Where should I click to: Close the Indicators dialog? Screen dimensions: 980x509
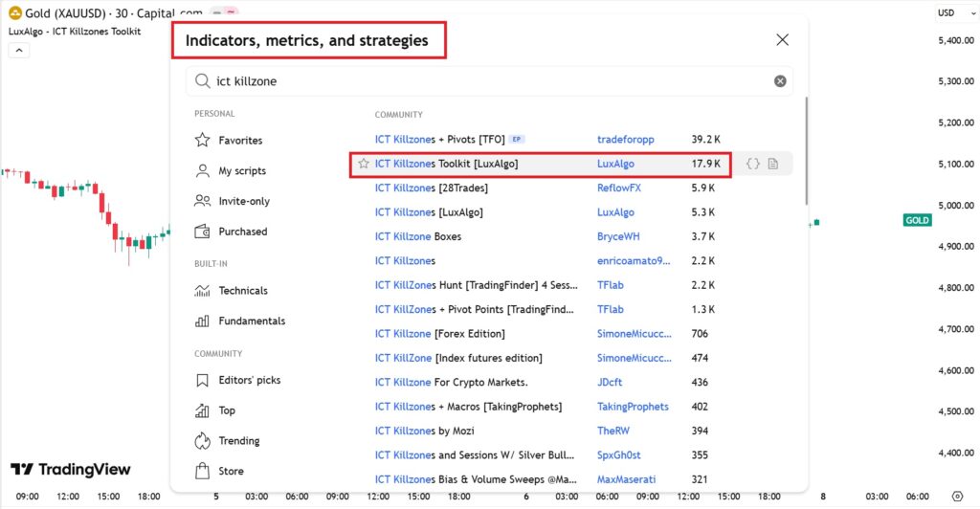pos(782,40)
